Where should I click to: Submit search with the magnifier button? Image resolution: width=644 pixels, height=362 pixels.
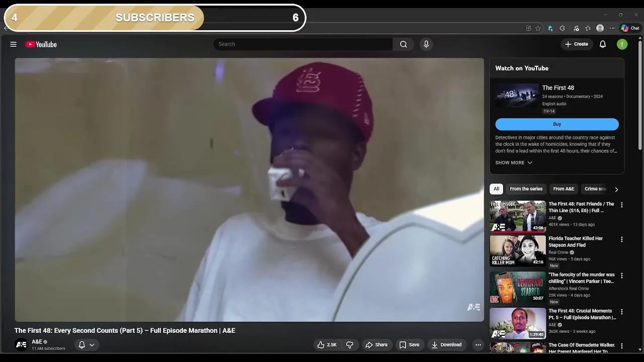pyautogui.click(x=404, y=44)
